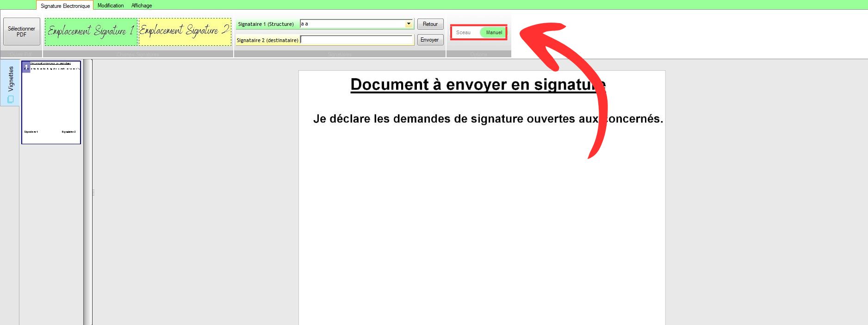The height and width of the screenshot is (325, 868).
Task: Select the green Emplacement Signature 1 field
Action: tap(91, 31)
